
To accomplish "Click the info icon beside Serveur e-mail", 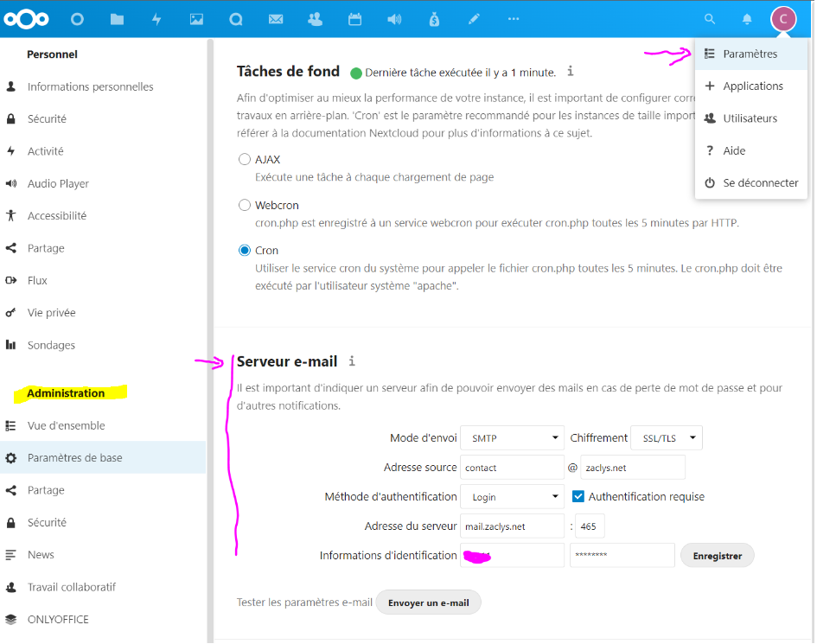I will pyautogui.click(x=352, y=361).
